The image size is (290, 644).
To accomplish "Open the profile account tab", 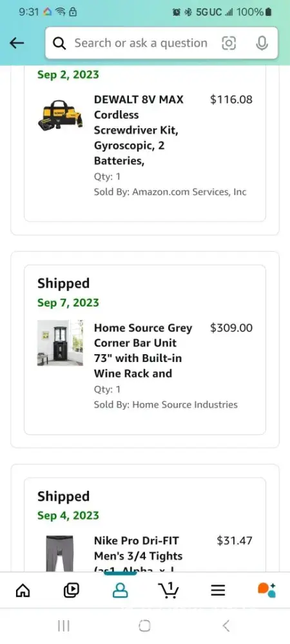I will coord(120,590).
